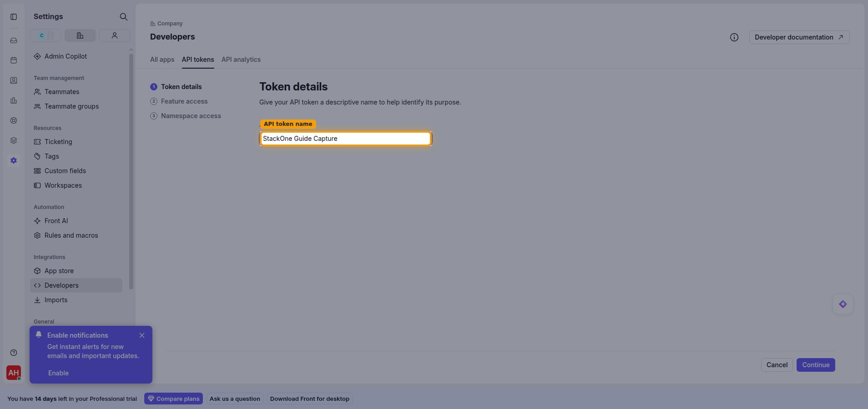868x409 pixels.
Task: Click the settings sidebar scrollbar
Action: (x=131, y=172)
